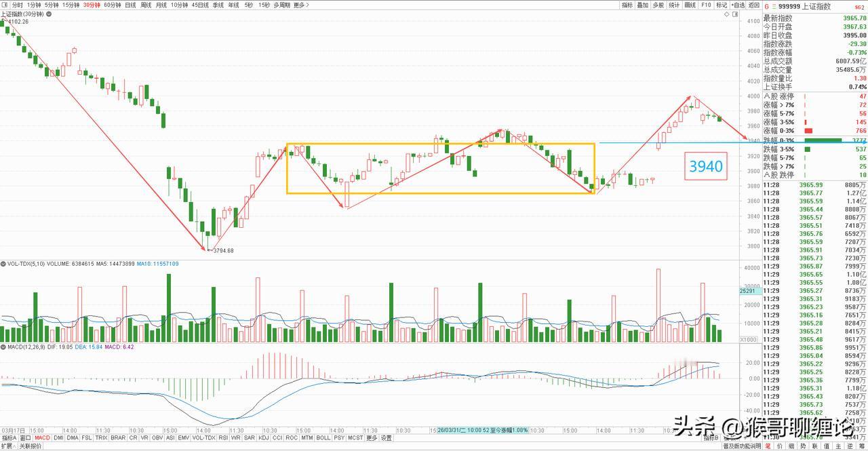
Task: Select TRIX indicator
Action: pos(101,437)
